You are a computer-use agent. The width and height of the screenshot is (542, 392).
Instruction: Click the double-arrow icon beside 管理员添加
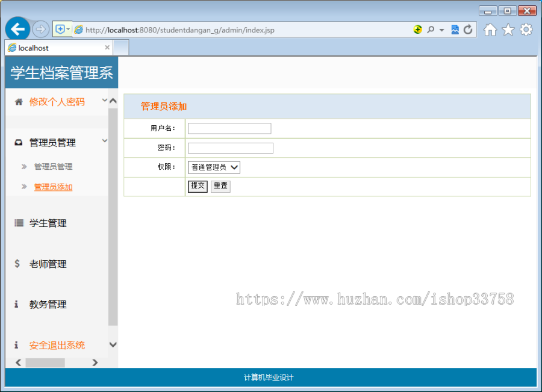24,187
